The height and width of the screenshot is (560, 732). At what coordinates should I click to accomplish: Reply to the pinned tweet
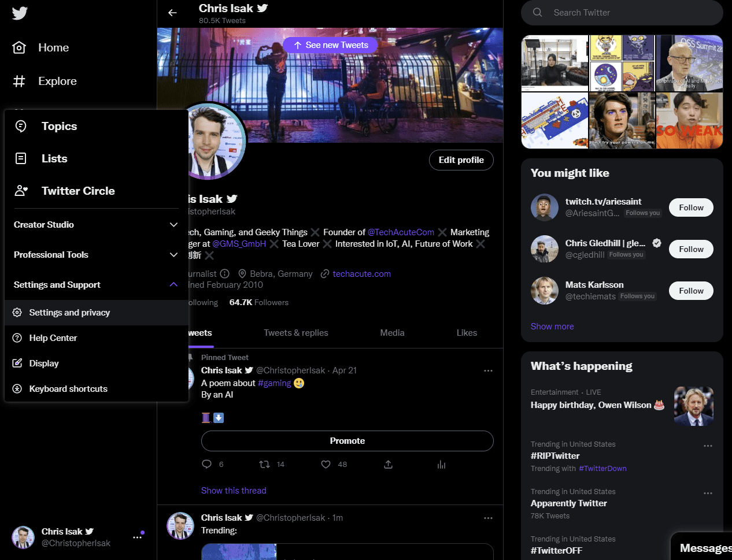207,465
